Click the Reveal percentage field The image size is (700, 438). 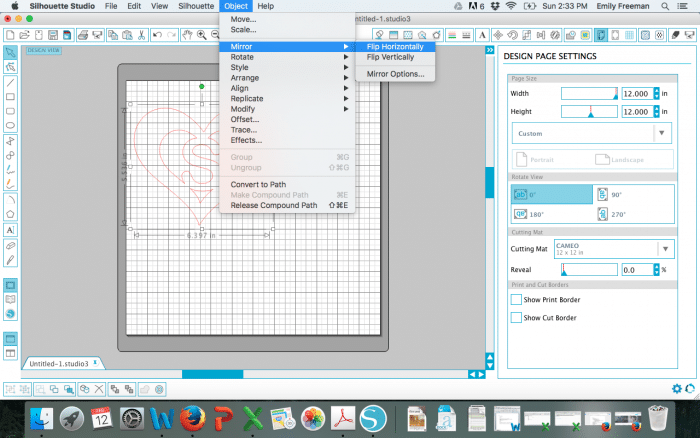pos(637,270)
